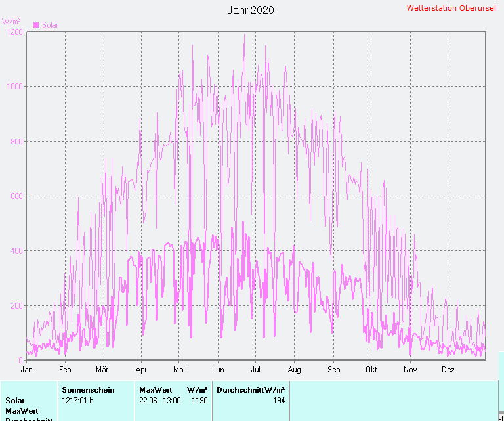Click the 'Dez' month label
This screenshot has width=504, height=421.
(448, 370)
